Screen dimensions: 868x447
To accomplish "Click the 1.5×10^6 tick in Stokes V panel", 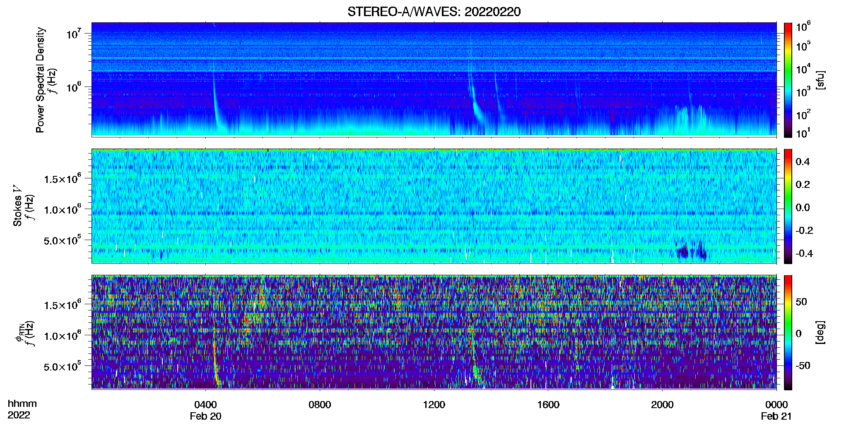I will click(x=63, y=179).
